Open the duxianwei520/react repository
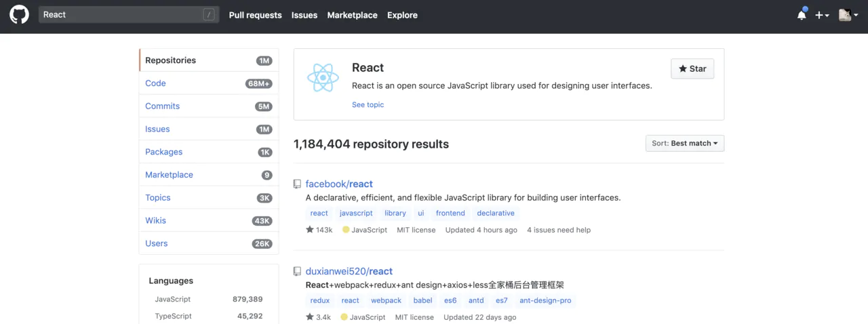The height and width of the screenshot is (324, 868). [x=349, y=271]
